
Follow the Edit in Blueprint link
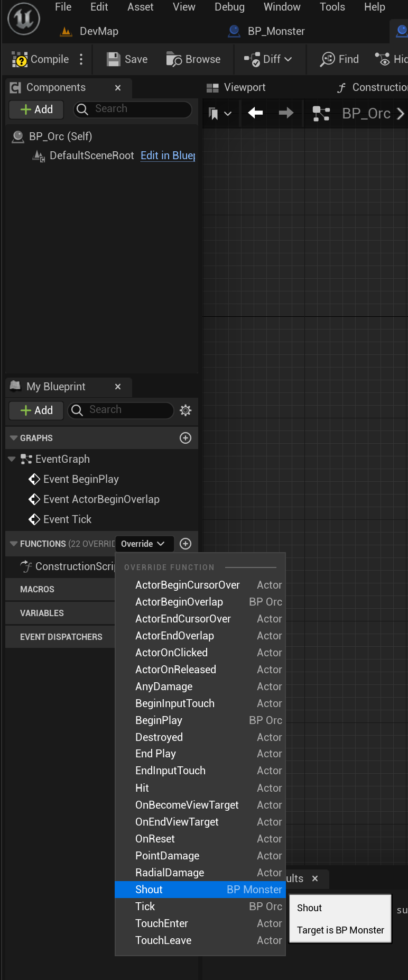pos(168,155)
